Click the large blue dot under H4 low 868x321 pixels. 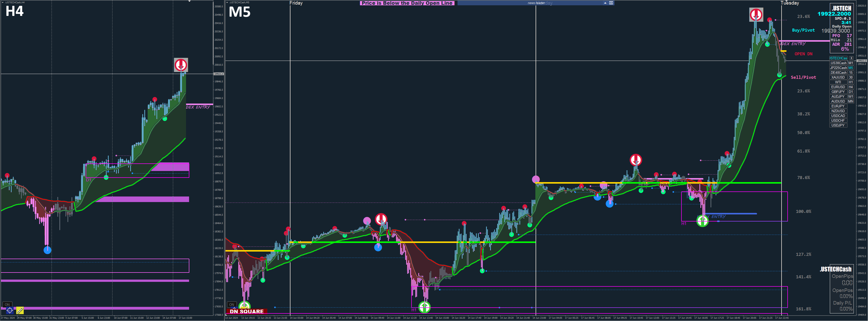click(x=48, y=250)
